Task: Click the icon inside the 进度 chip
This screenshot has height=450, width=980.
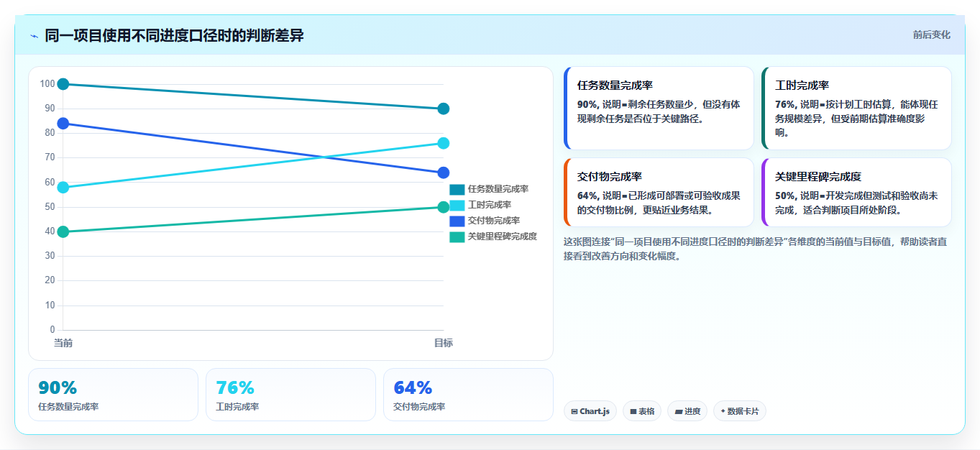Action: coord(678,412)
